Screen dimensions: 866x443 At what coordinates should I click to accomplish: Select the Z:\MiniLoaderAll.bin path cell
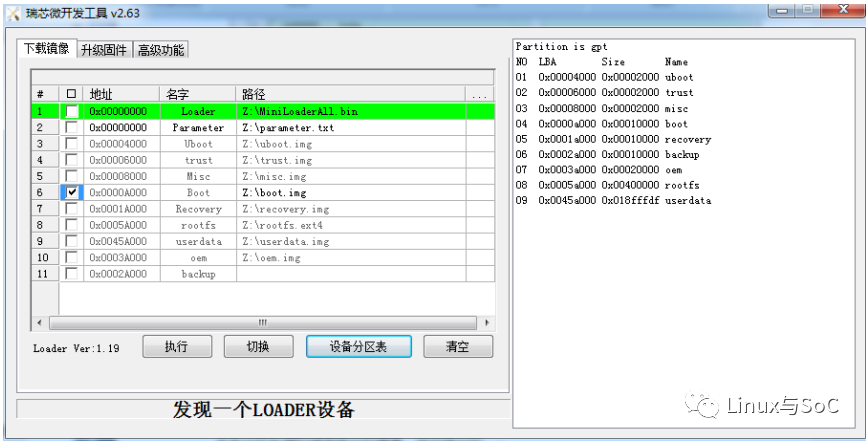pos(351,112)
